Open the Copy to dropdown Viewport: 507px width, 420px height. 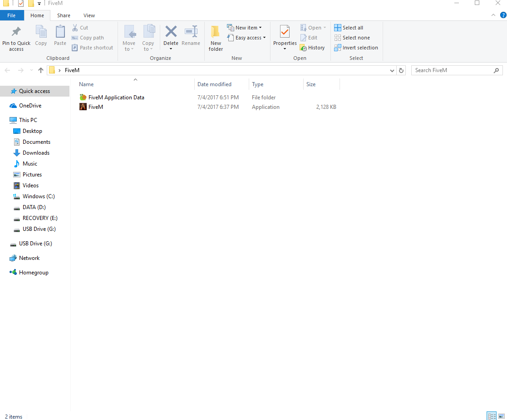click(x=148, y=38)
